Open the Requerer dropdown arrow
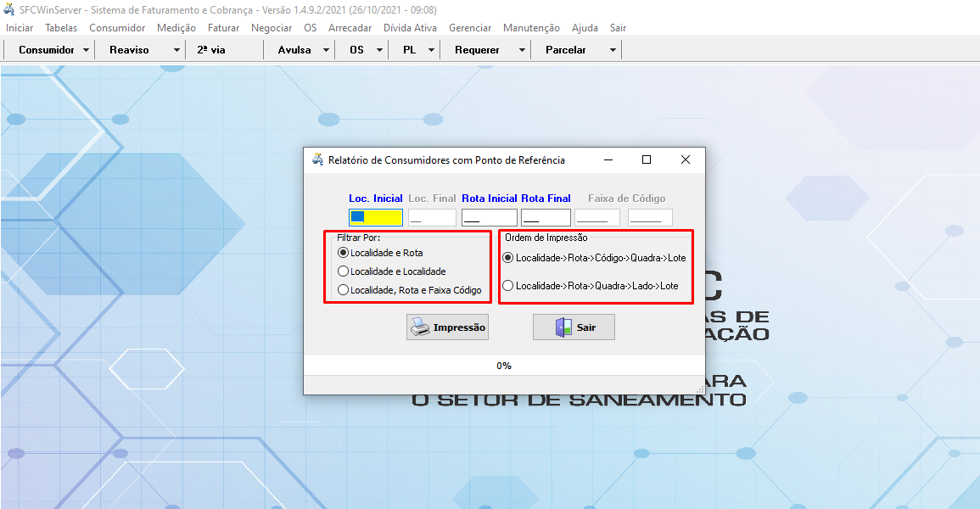This screenshot has height=509, width=980. click(522, 50)
